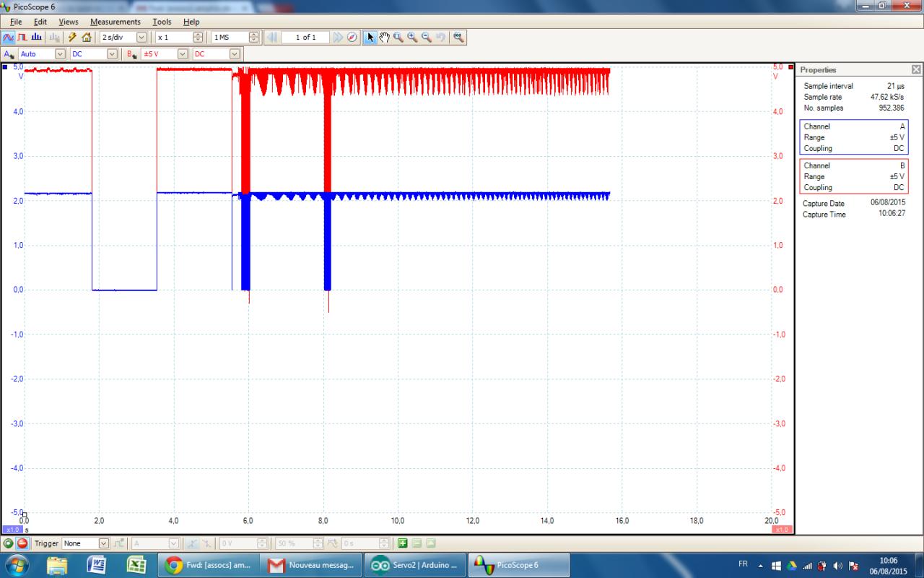This screenshot has width=924, height=578.
Task: Select the arrow selection tool
Action: pyautogui.click(x=370, y=37)
